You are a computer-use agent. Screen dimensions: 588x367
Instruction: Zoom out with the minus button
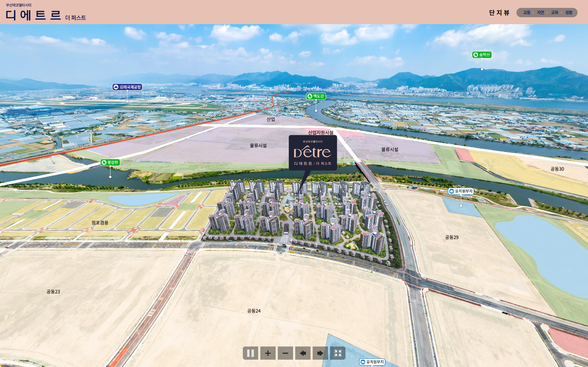click(x=285, y=353)
